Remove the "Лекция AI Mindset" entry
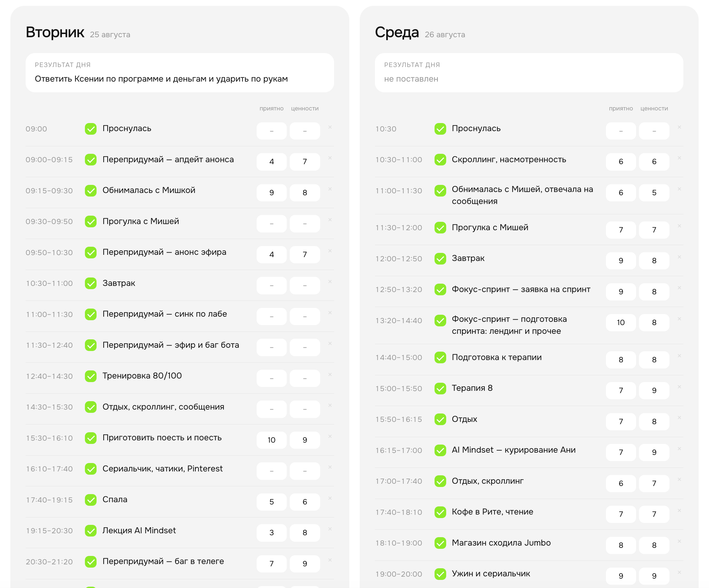Screen dimensions: 709x588 [x=330, y=529]
